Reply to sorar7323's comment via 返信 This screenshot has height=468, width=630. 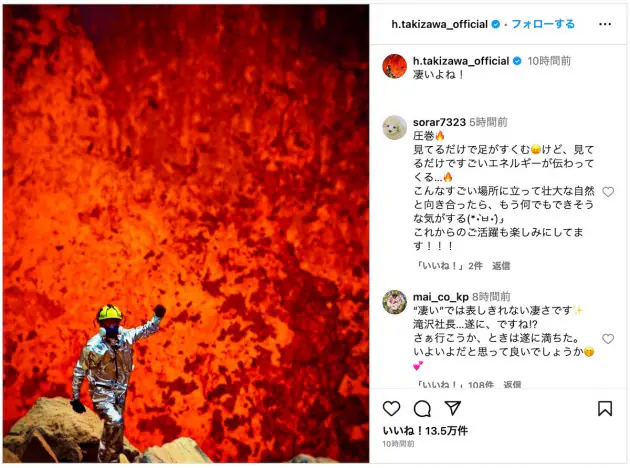(x=501, y=266)
